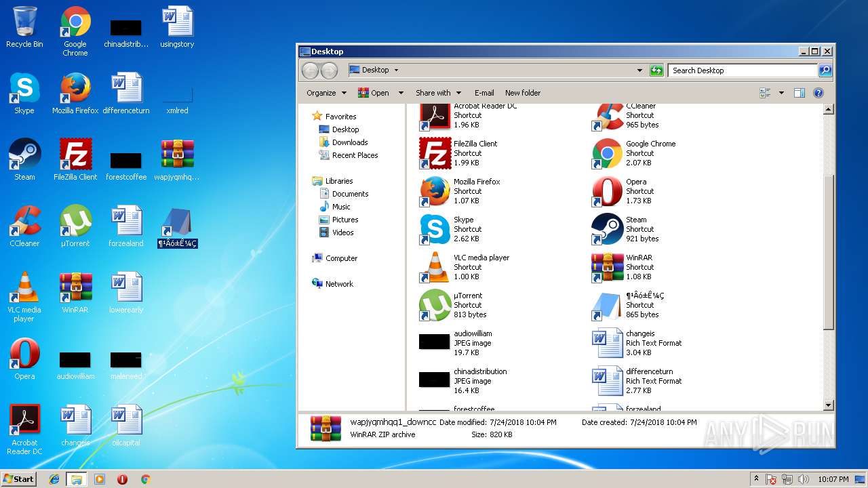Expand the Open button dropdown arrow
868x488 pixels.
coord(401,93)
